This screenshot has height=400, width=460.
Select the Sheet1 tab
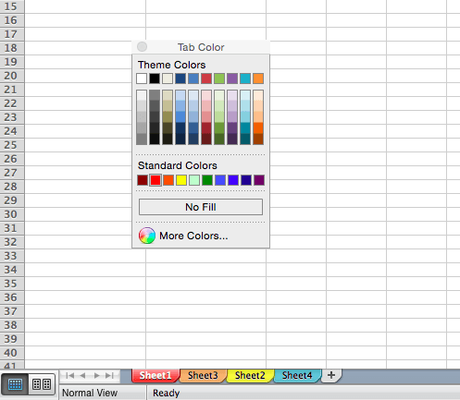tap(155, 376)
